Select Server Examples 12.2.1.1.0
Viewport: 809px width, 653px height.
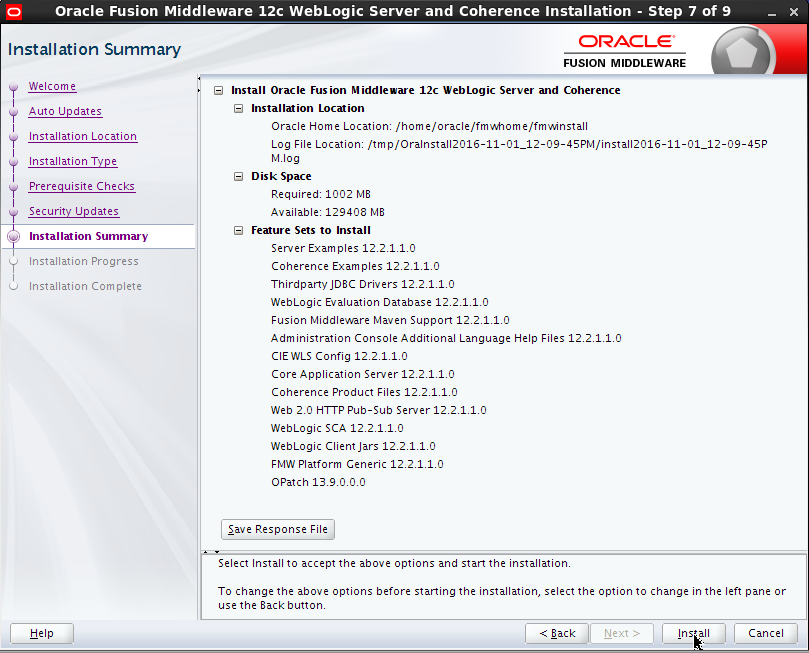pos(343,249)
